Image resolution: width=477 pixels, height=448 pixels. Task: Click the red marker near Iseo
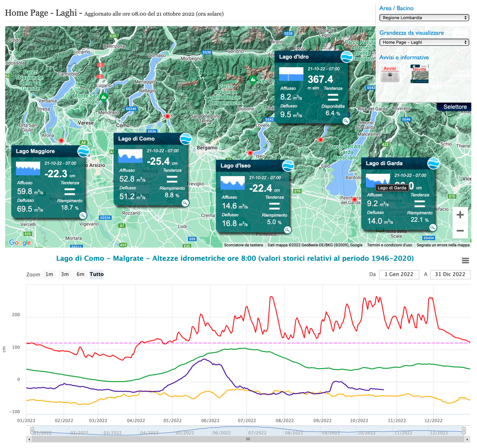(x=250, y=153)
